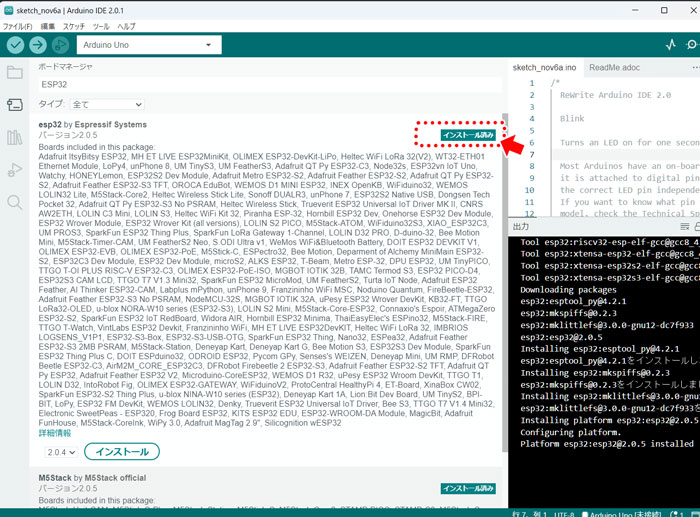Click the ボードマネージャ panel heading
Image resolution: width=700 pixels, height=517 pixels.
click(x=65, y=67)
